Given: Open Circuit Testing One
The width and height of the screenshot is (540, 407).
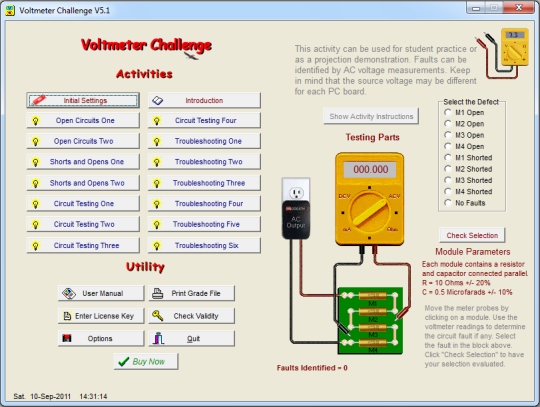Looking at the screenshot, I should point(83,204).
